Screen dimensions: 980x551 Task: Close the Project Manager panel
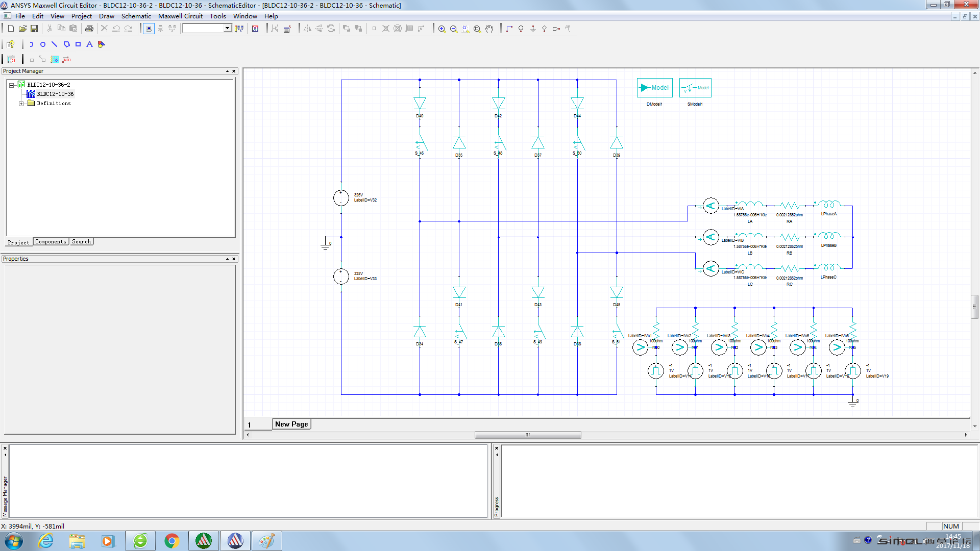coord(234,71)
